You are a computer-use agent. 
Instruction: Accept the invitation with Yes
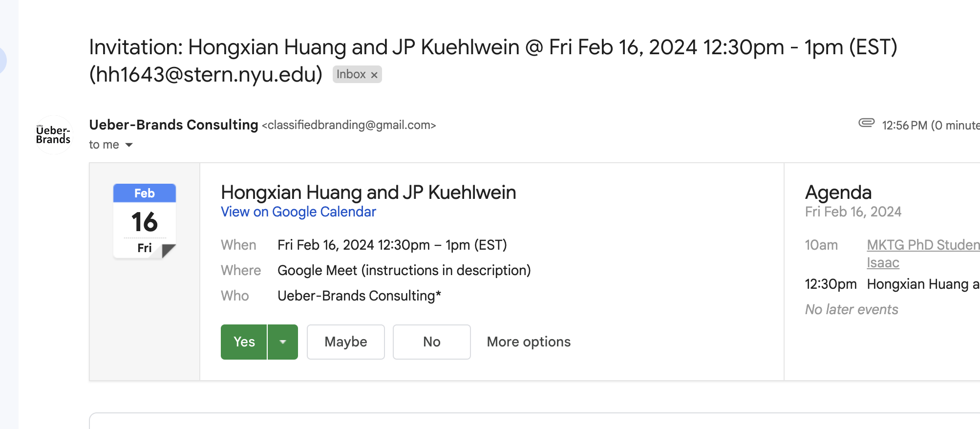click(x=244, y=342)
